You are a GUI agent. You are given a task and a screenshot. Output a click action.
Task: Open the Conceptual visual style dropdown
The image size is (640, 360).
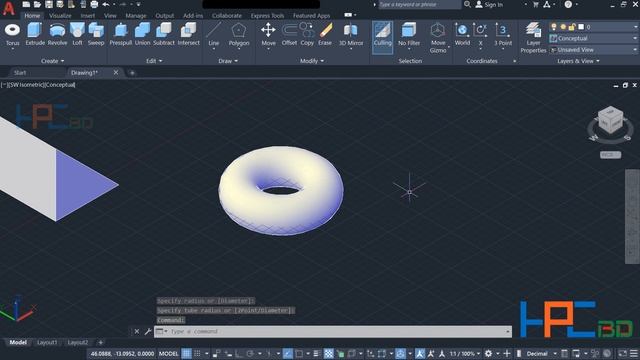click(594, 38)
